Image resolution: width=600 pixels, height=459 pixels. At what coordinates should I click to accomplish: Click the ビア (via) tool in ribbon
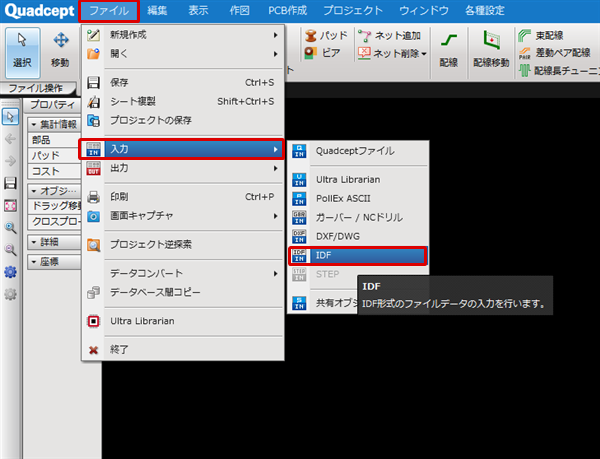(322, 53)
